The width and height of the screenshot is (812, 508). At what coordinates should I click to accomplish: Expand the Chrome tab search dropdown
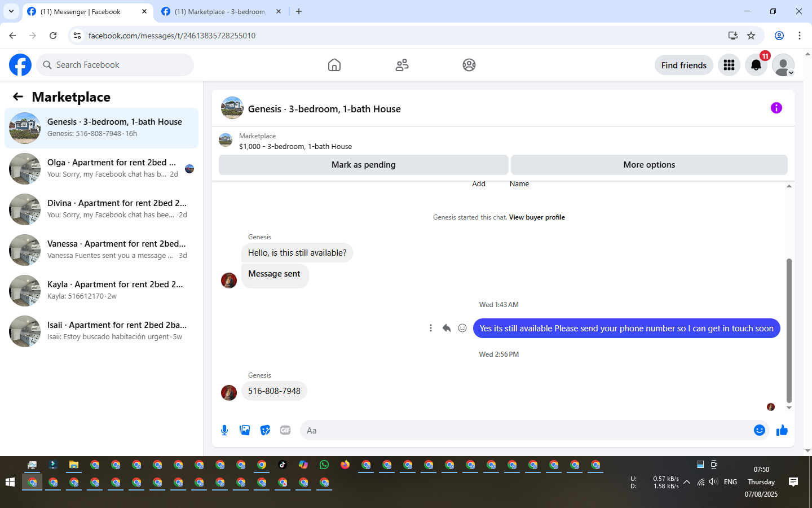[x=11, y=11]
